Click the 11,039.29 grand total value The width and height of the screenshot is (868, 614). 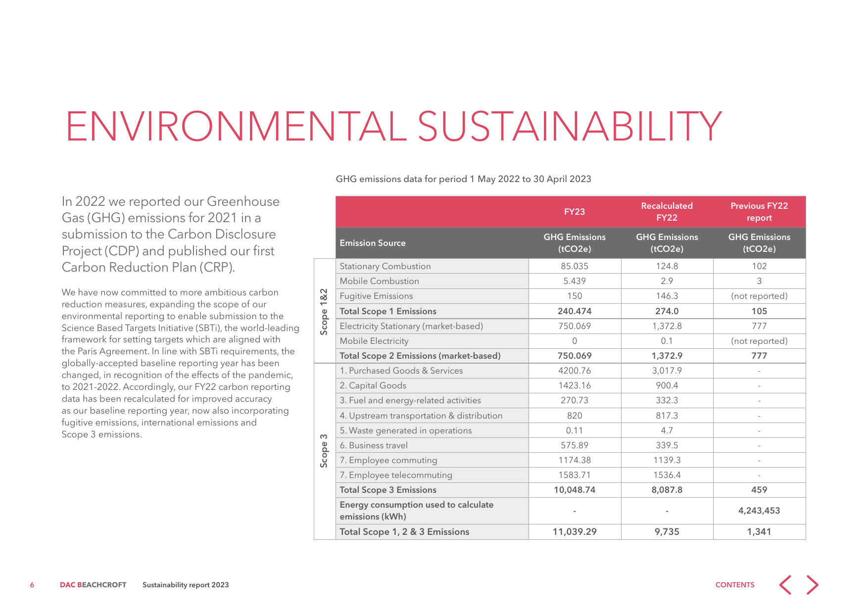pyautogui.click(x=575, y=532)
